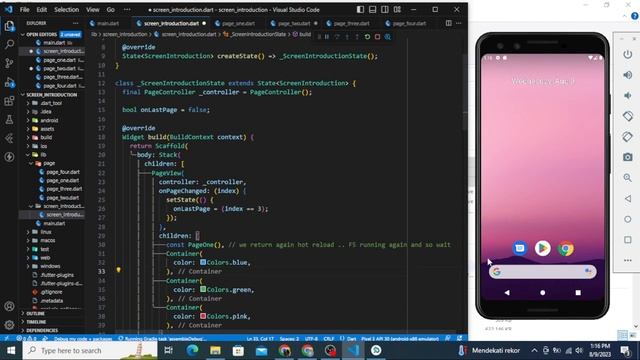Rotate the emulator left
Image resolution: width=640 pixels, height=360 pixels.
pyautogui.click(x=628, y=116)
